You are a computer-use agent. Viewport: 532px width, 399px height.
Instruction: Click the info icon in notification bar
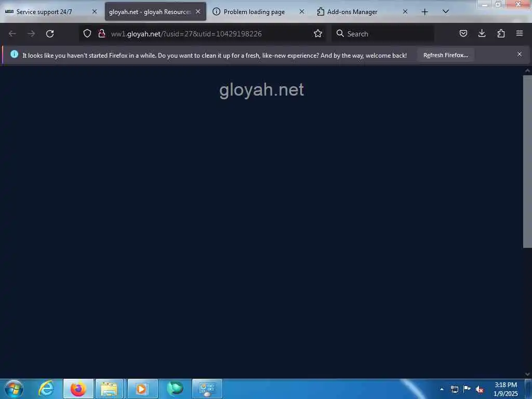(x=14, y=54)
